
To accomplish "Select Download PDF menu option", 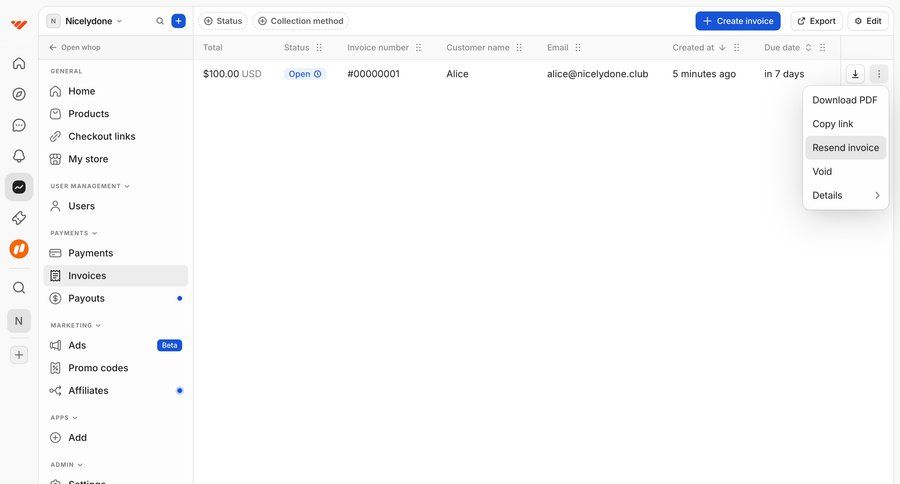I will point(844,100).
